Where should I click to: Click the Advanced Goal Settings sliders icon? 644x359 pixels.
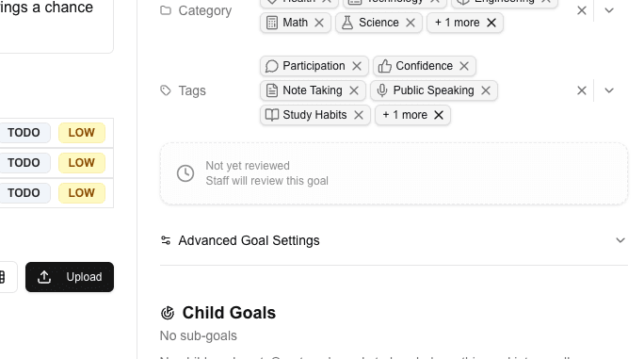tap(166, 240)
